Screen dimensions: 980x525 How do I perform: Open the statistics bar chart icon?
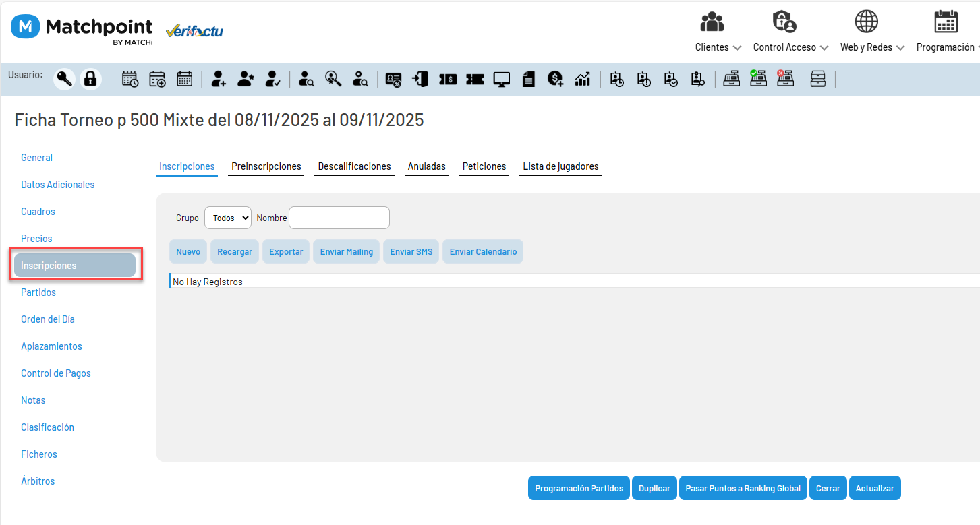click(x=582, y=79)
